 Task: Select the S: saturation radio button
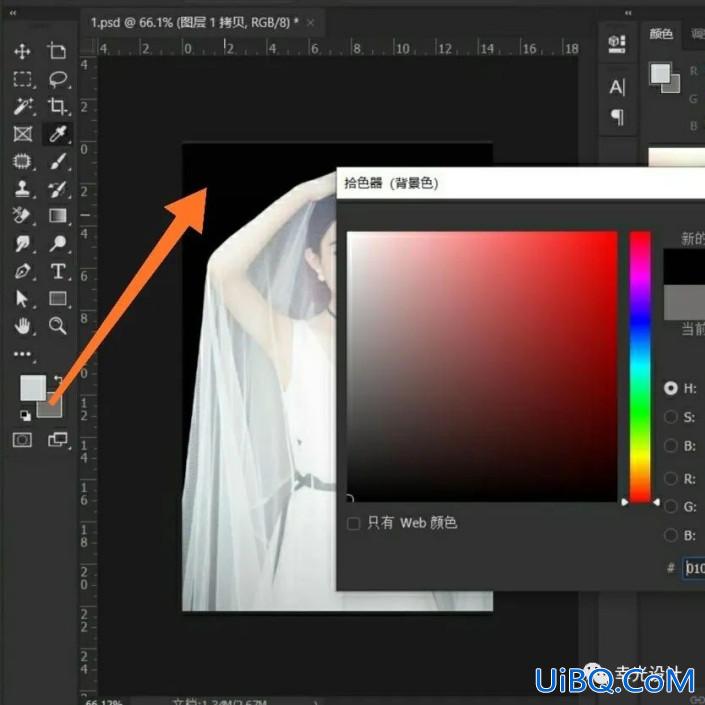(x=671, y=417)
